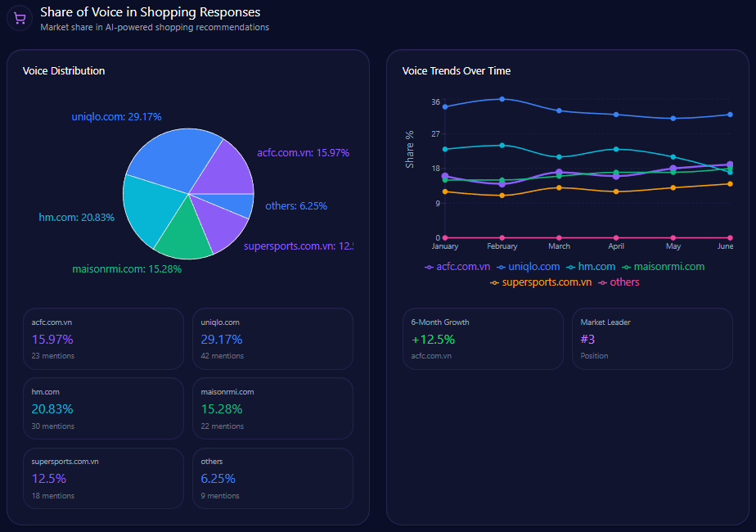Open the hm.com 20.83% stat card
Image resolution: width=756 pixels, height=532 pixels.
pyautogui.click(x=103, y=408)
